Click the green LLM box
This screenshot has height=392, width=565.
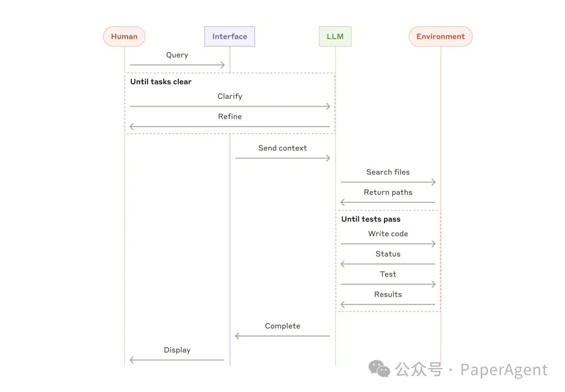coord(335,37)
